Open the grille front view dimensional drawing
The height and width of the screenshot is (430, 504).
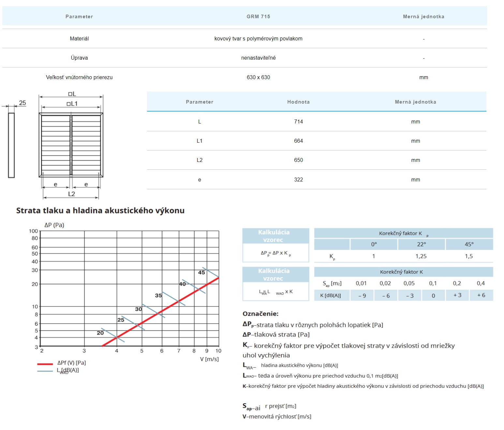71,145
